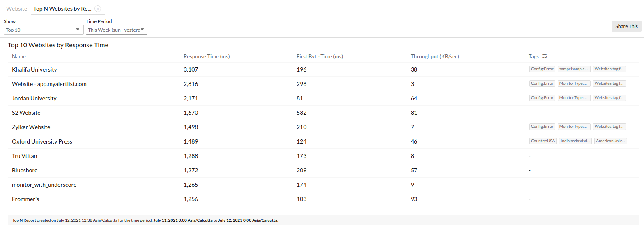Select the Country:USA tag
Image resolution: width=644 pixels, height=227 pixels.
pyautogui.click(x=543, y=141)
